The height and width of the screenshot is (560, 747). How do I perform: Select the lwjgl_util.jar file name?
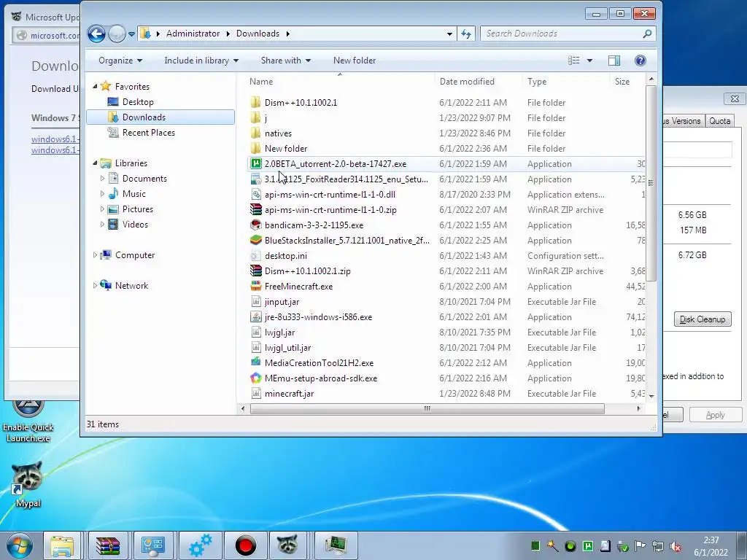click(x=287, y=348)
